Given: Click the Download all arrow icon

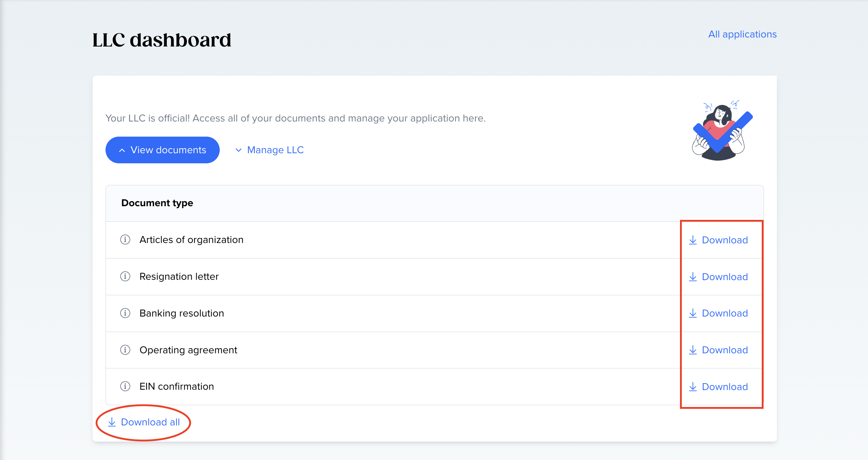Looking at the screenshot, I should (112, 422).
